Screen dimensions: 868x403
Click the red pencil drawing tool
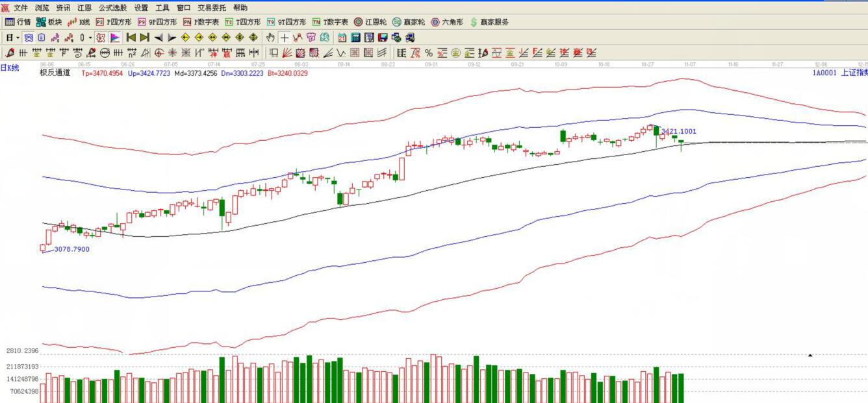pyautogui.click(x=10, y=53)
